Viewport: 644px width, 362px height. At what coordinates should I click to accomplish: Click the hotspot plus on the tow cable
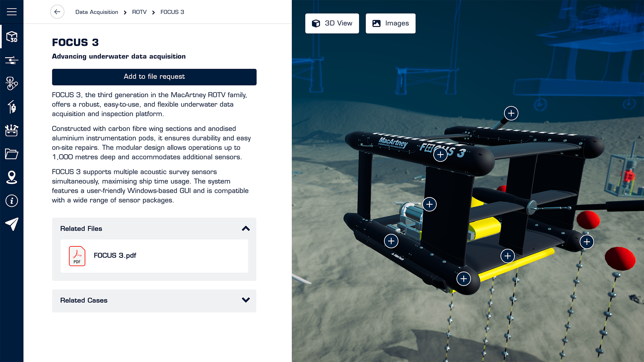click(x=511, y=113)
